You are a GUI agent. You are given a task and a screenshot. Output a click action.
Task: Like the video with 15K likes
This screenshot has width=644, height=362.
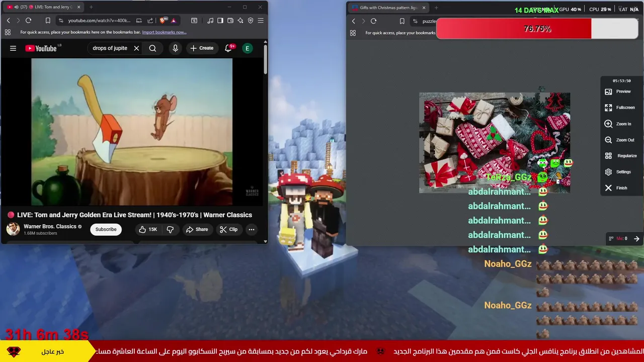148,229
